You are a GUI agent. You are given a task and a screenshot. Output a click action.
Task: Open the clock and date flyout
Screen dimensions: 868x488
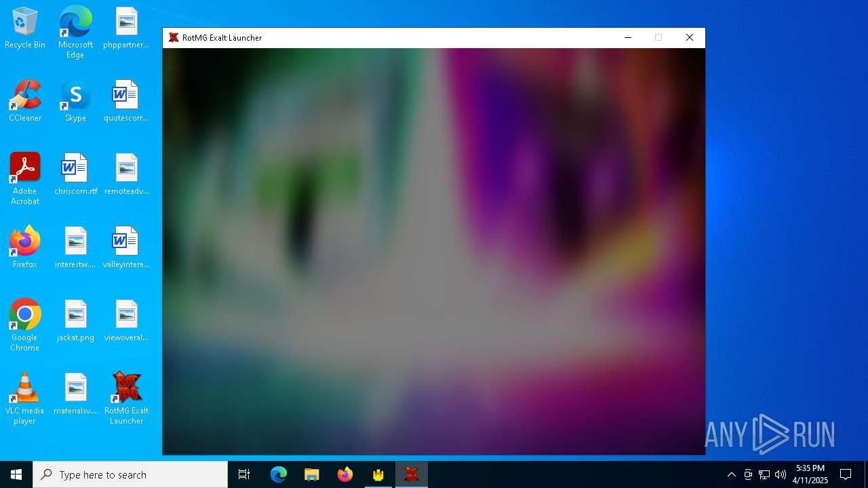pos(810,474)
